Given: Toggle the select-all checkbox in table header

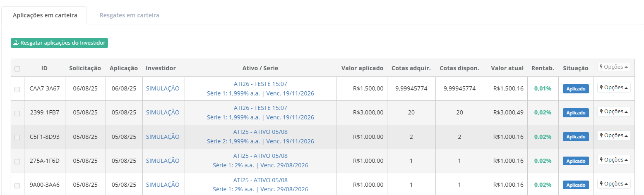Looking at the screenshot, I should (x=17, y=69).
